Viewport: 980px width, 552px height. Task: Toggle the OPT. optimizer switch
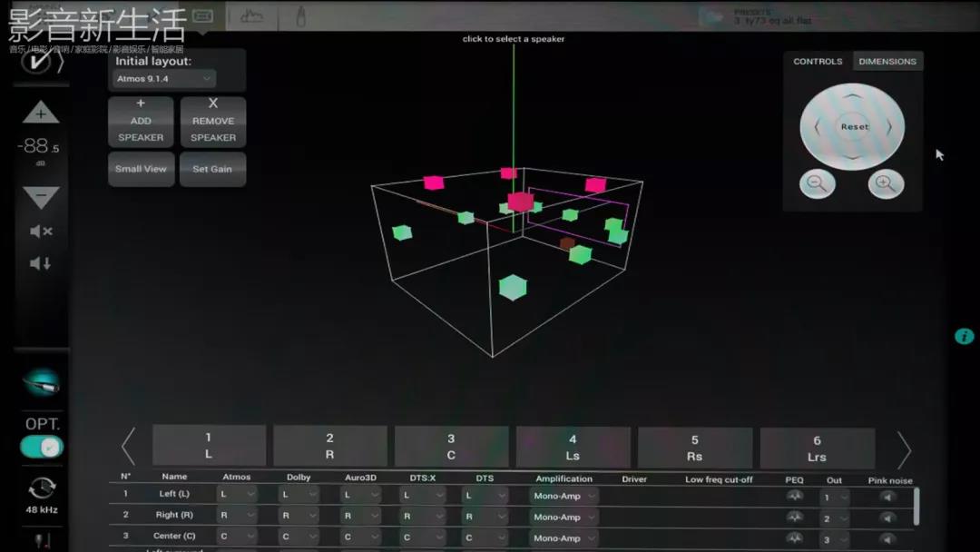42,447
